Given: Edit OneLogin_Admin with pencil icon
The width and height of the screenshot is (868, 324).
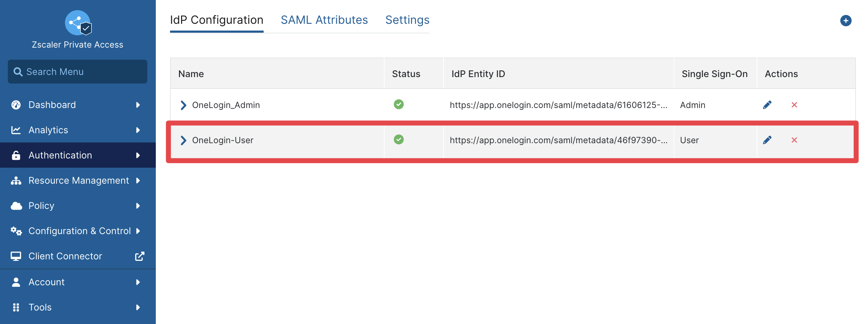Looking at the screenshot, I should click(767, 105).
